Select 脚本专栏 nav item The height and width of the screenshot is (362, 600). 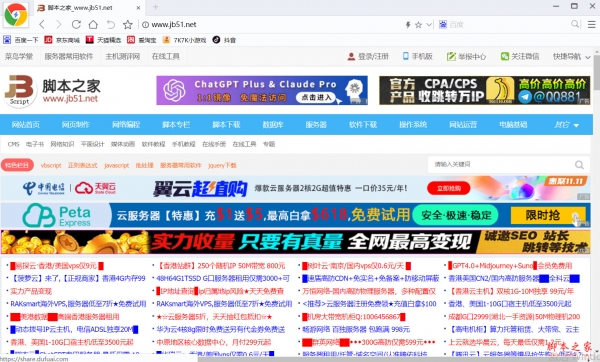(176, 125)
